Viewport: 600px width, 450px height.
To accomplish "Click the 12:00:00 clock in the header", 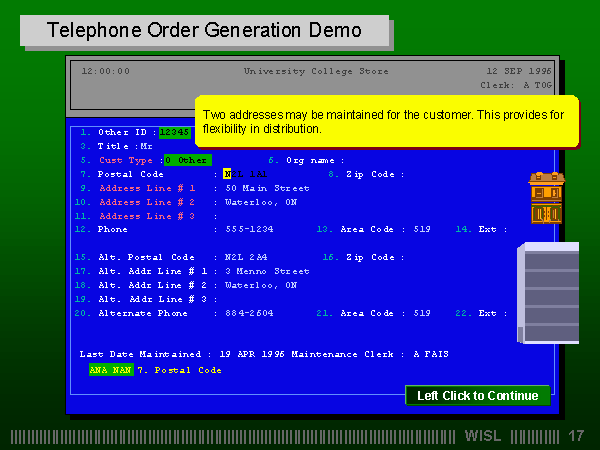I will pyautogui.click(x=105, y=72).
